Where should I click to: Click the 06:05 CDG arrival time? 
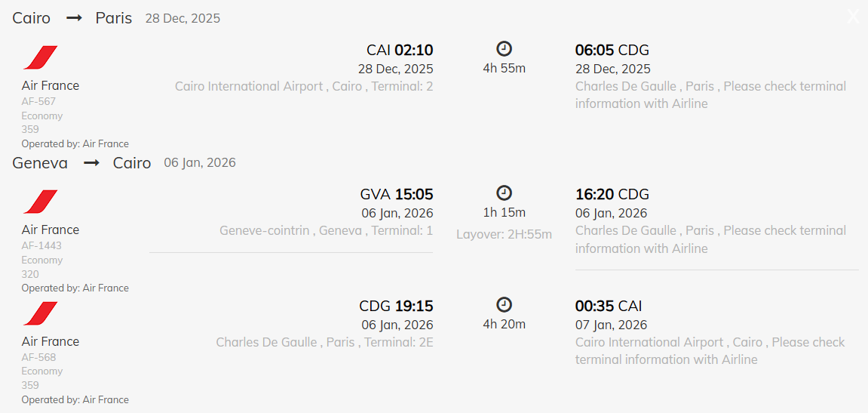612,51
